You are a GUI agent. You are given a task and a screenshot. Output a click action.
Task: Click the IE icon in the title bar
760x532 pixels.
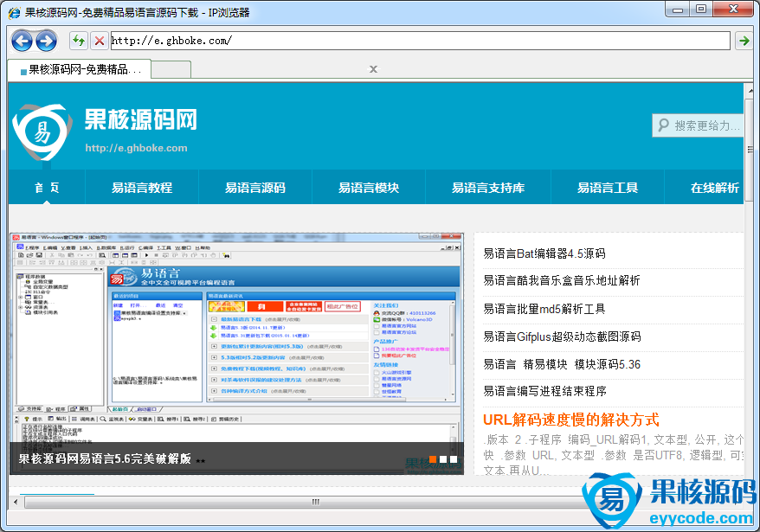15,13
